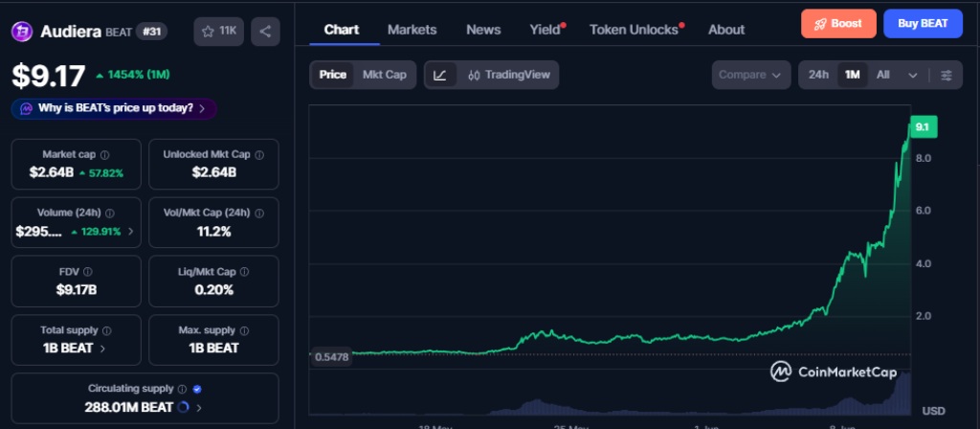The image size is (980, 429).
Task: Select the line chart view icon
Action: (440, 75)
